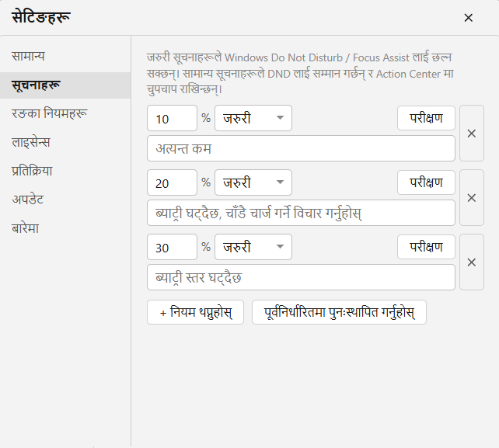Close the सेटिङहरू settings window
Image resolution: width=499 pixels, height=448 pixels.
click(468, 18)
